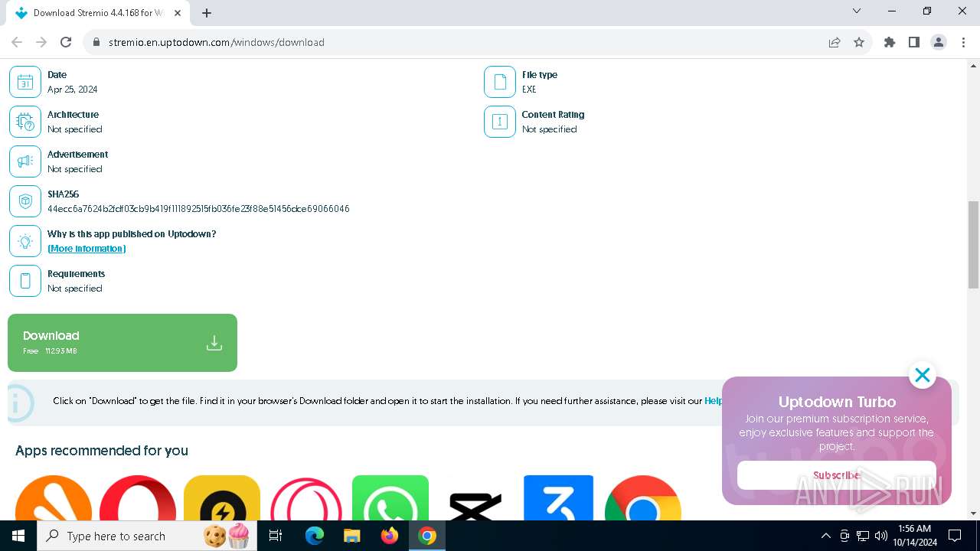Click Subscribe in the Uptodown Turbo popup
This screenshot has width=980, height=551.
[x=837, y=475]
